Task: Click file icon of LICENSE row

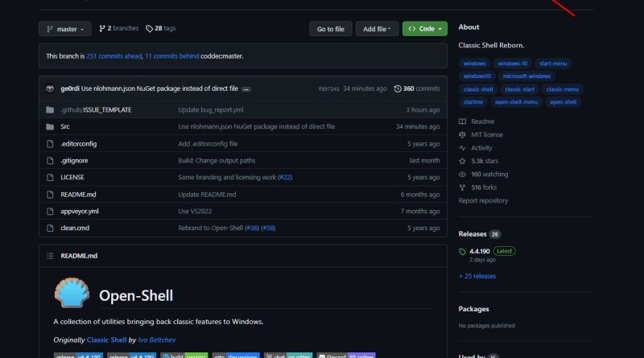Action: (50, 177)
